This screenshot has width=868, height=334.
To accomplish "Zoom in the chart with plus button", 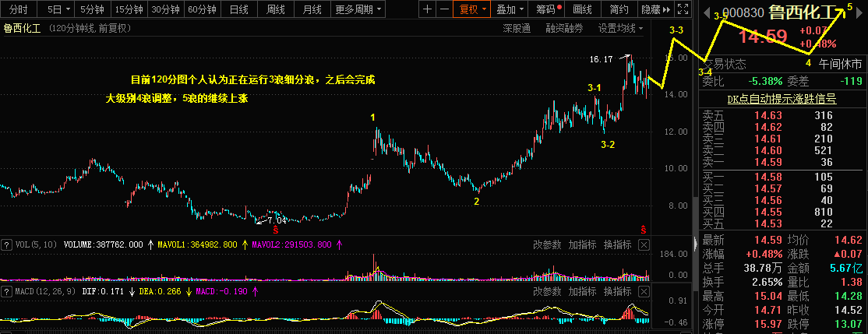I will 427,9.
